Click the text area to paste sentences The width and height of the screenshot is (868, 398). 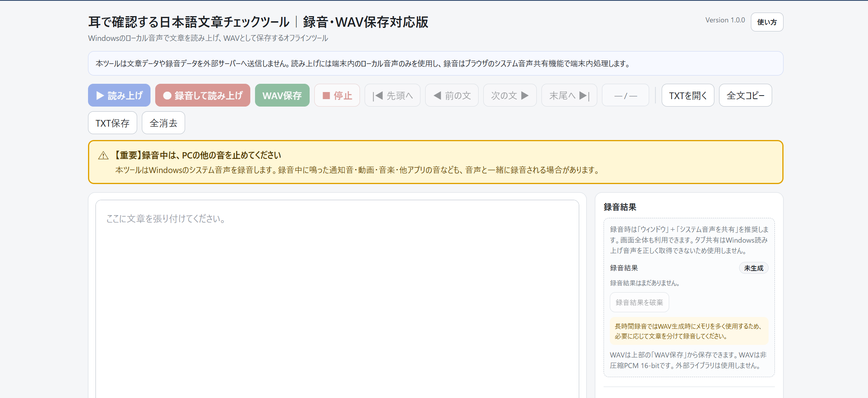tap(337, 299)
